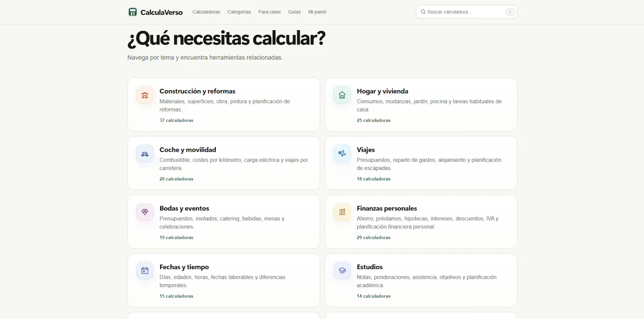Open Mi panel in the navigation bar
The image size is (644, 319).
point(317,12)
